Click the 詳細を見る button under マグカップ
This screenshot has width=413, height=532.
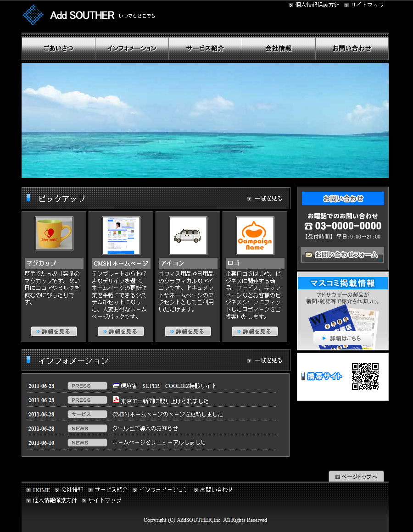coord(54,331)
